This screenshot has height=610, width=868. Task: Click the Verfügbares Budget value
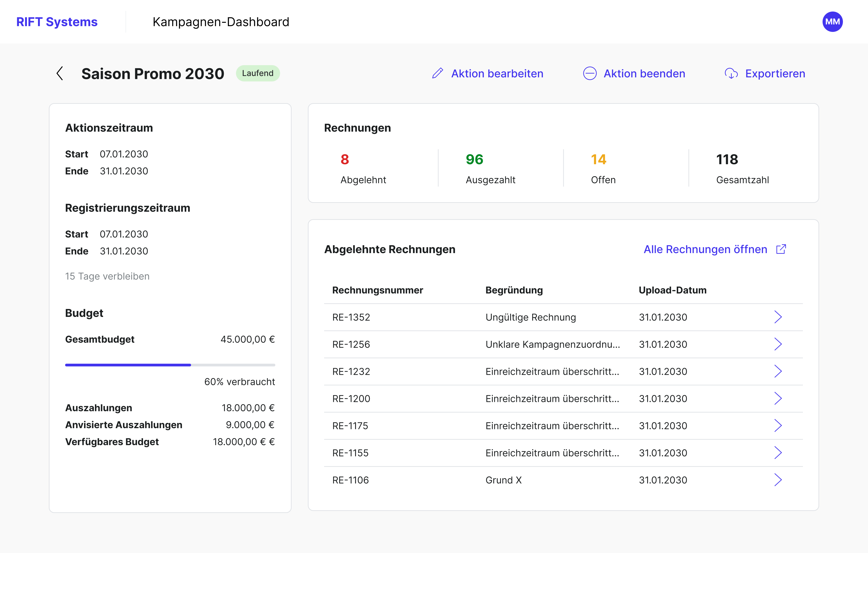point(244,442)
